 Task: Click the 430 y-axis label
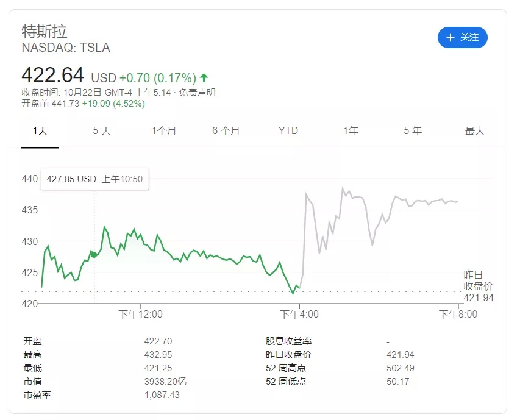coord(29,241)
